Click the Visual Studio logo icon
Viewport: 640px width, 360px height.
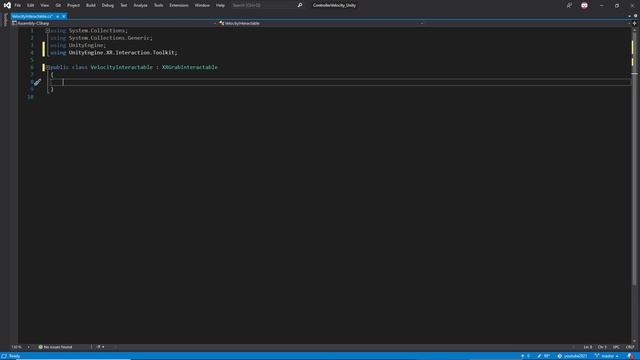click(x=7, y=5)
